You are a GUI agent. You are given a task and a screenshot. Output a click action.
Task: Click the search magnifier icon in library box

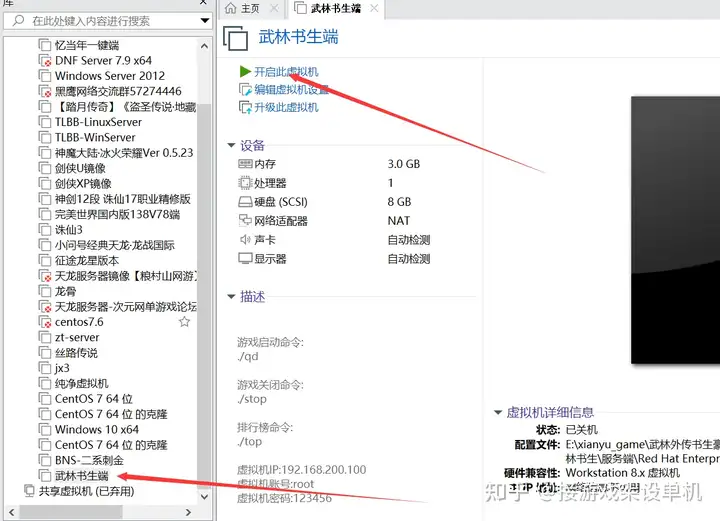[x=18, y=20]
